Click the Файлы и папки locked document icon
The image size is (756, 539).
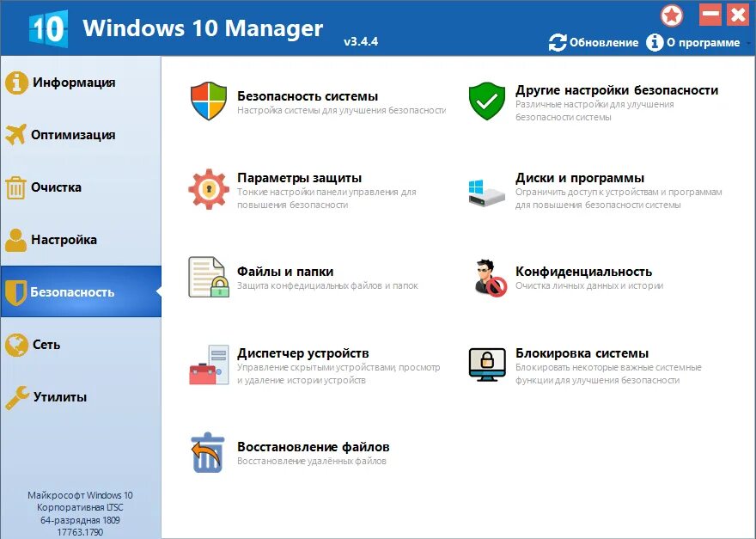[x=208, y=277]
